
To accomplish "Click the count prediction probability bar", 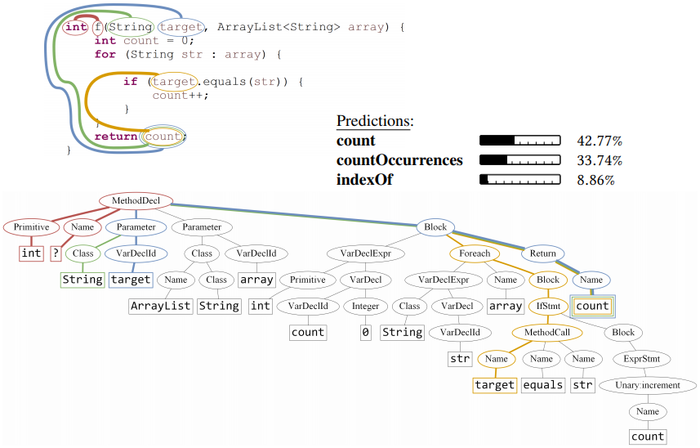I will coord(516,141).
